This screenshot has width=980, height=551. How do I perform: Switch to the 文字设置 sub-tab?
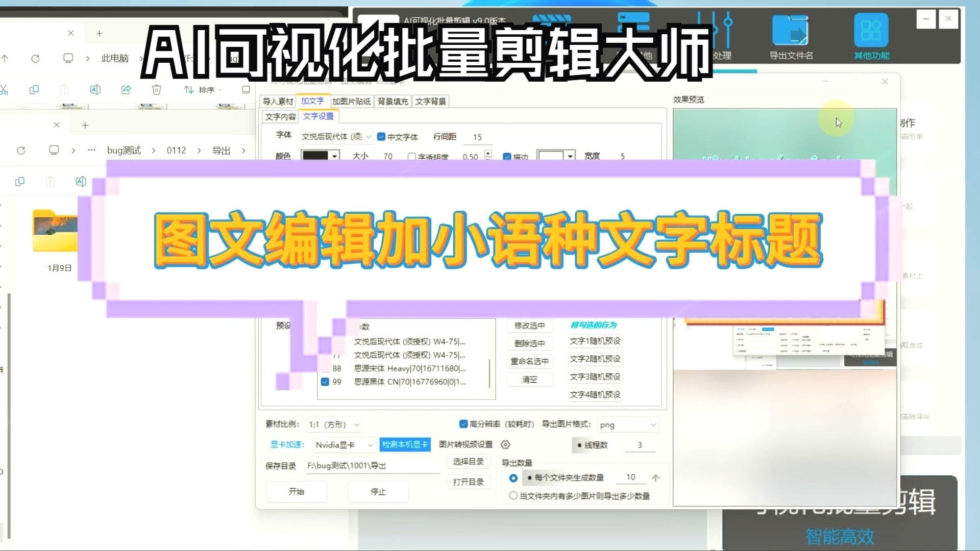point(318,116)
